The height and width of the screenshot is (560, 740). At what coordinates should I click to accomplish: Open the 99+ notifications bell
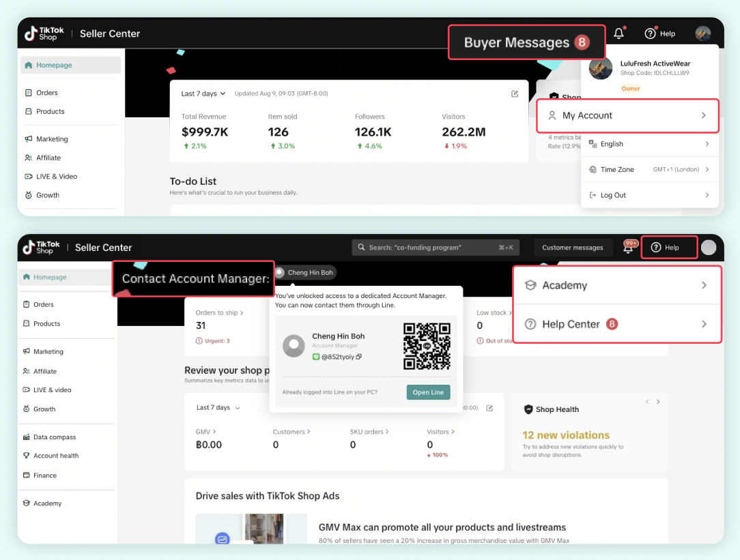(629, 246)
